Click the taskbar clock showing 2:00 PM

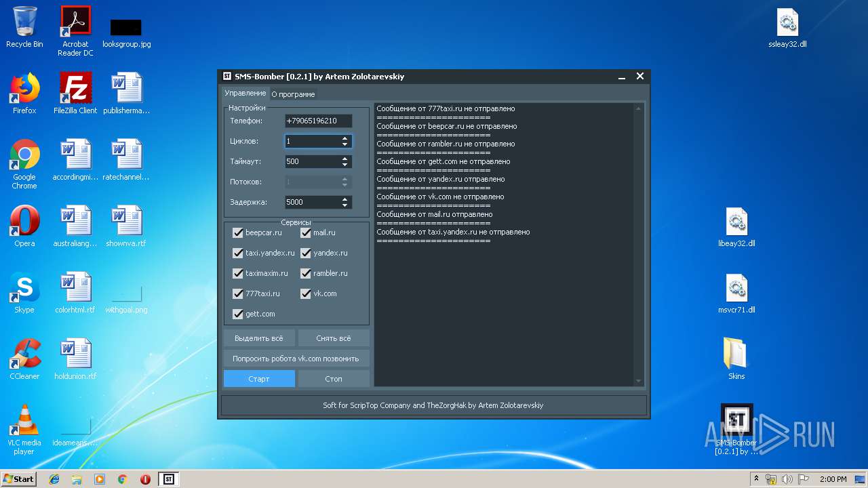click(833, 479)
